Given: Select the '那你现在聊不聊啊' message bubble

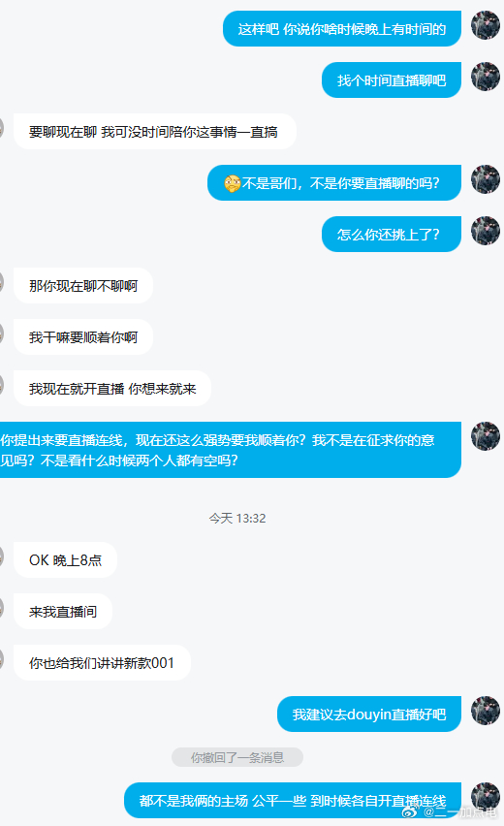Looking at the screenshot, I should pos(83,286).
